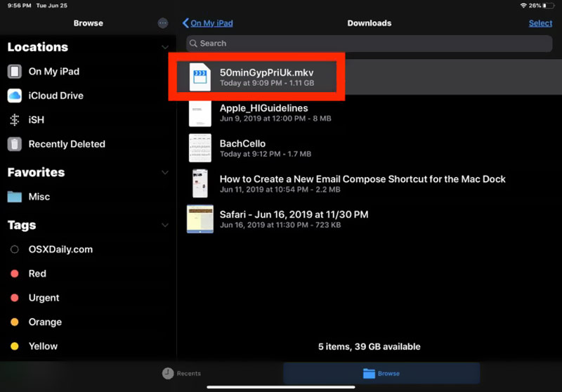Viewport: 562px width, 392px height.
Task: Collapse the Favorites section chevron
Action: click(165, 173)
